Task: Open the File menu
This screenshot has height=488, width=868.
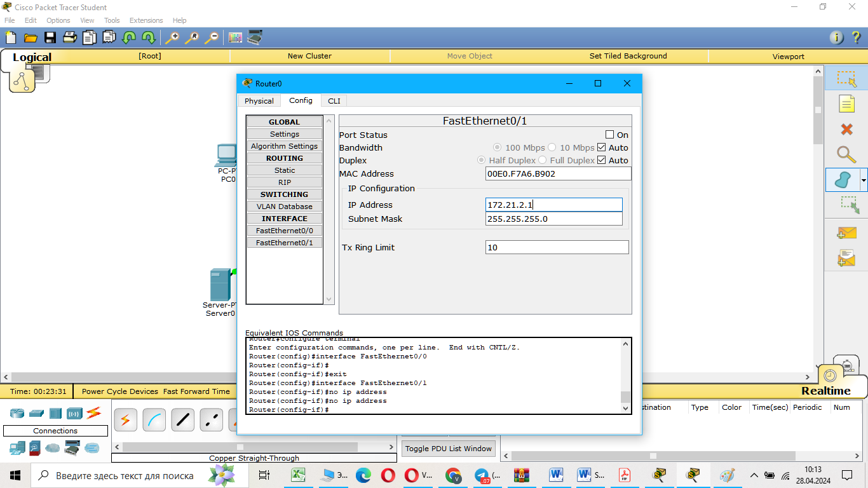Action: pos(10,20)
